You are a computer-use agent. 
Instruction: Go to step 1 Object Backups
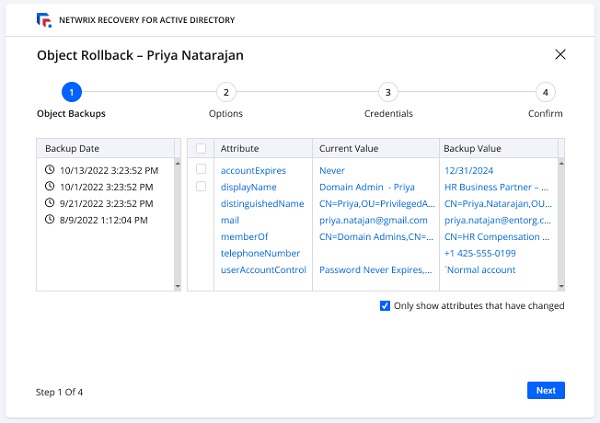pyautogui.click(x=71, y=93)
